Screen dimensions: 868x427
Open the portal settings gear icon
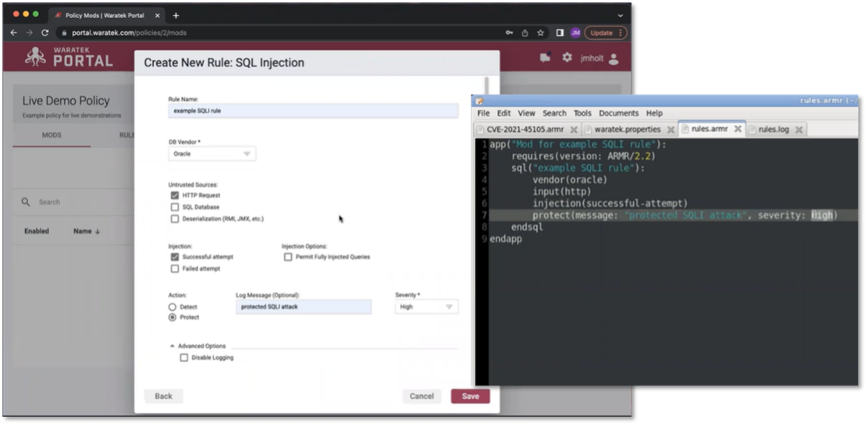click(x=567, y=58)
